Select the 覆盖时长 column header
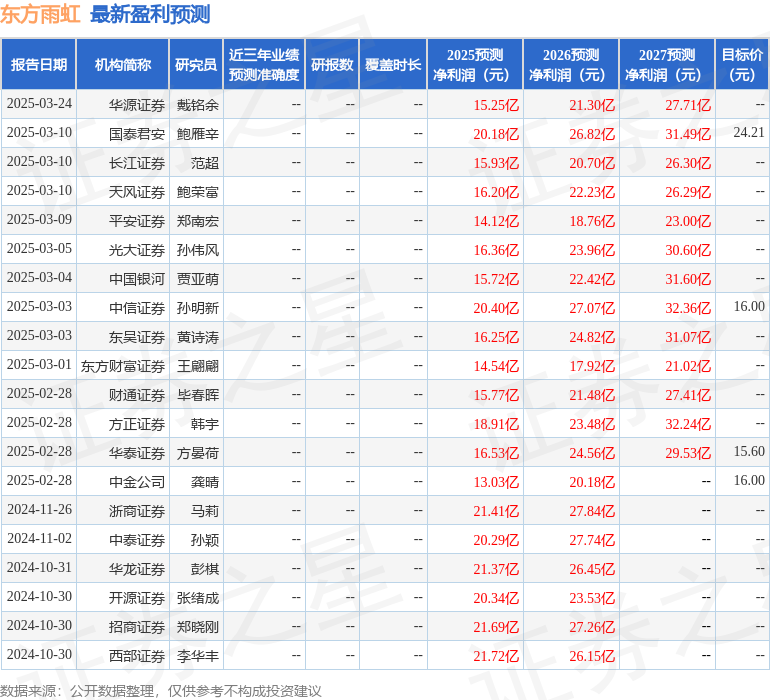770x700 pixels. [x=393, y=65]
